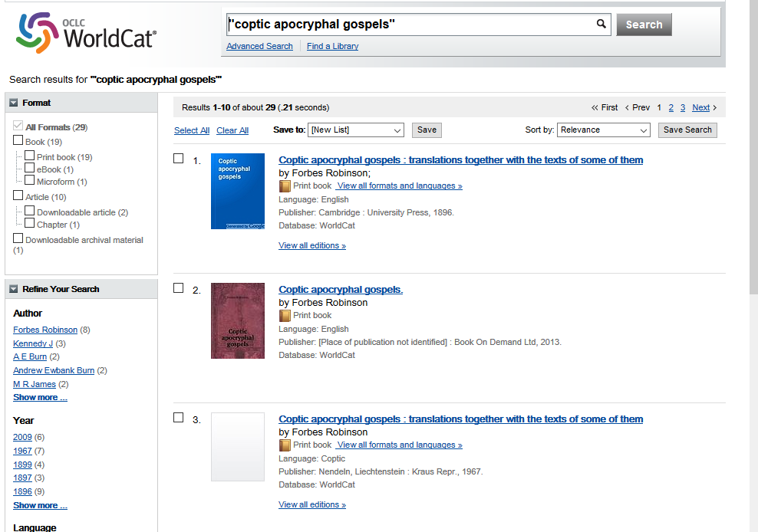Click the magnifying glass search icon

[x=601, y=24]
